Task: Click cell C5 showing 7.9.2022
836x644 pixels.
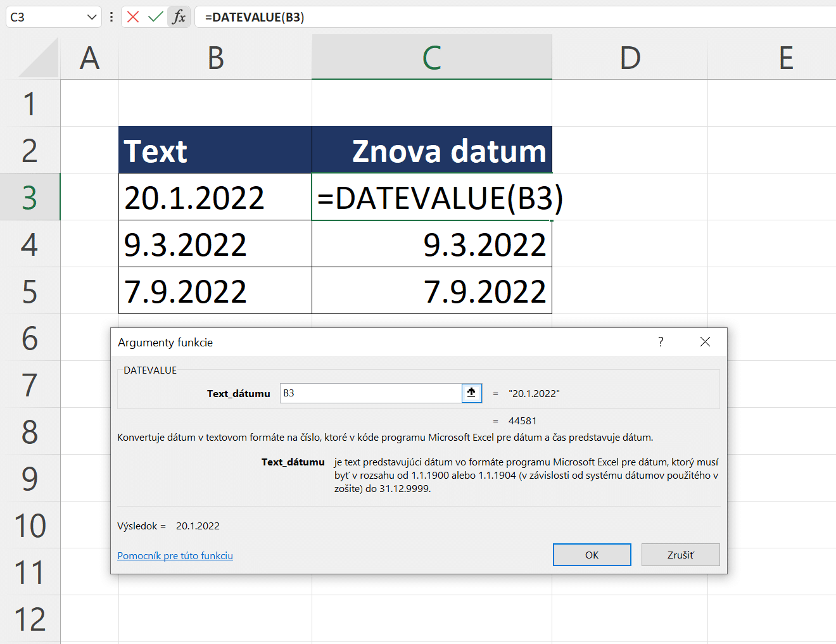Action: [432, 291]
